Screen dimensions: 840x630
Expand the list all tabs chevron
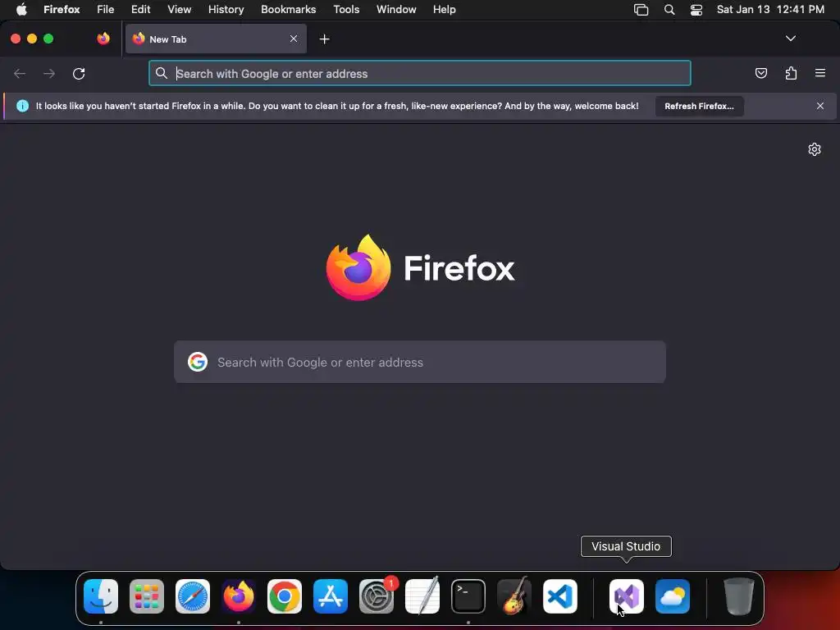[790, 39]
